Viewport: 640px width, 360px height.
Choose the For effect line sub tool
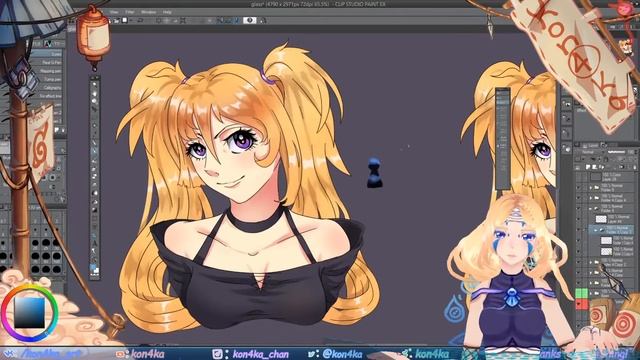(x=50, y=96)
